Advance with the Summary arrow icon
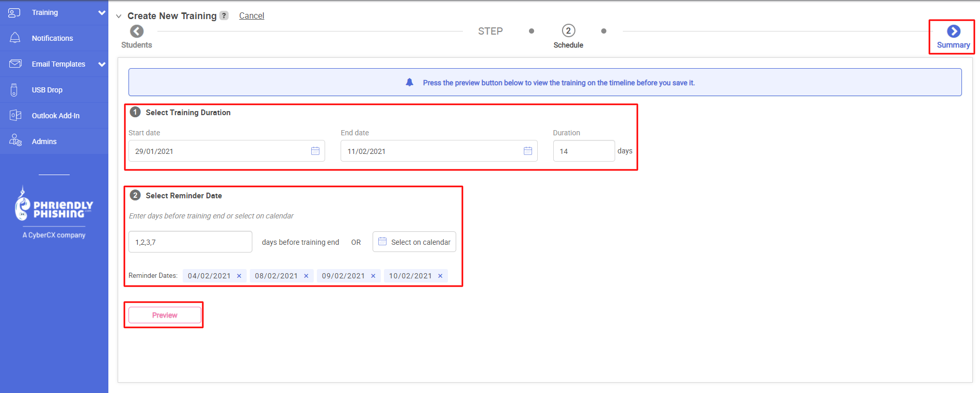Image resolution: width=980 pixels, height=393 pixels. click(954, 32)
